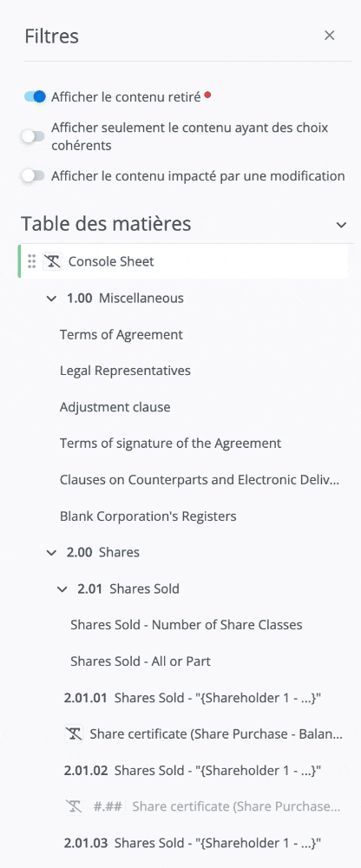The height and width of the screenshot is (868, 361).
Task: Open Shares Sold - Number of Share Classes
Action: [x=186, y=624]
